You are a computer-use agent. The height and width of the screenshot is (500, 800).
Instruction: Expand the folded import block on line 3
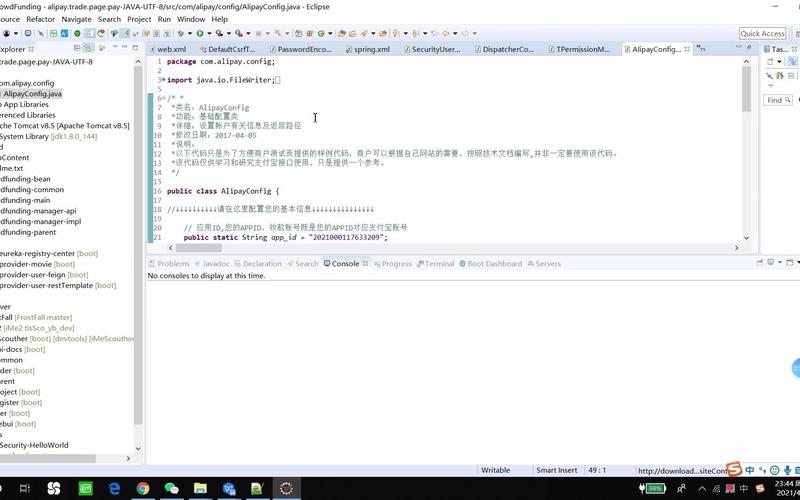pyautogui.click(x=162, y=80)
